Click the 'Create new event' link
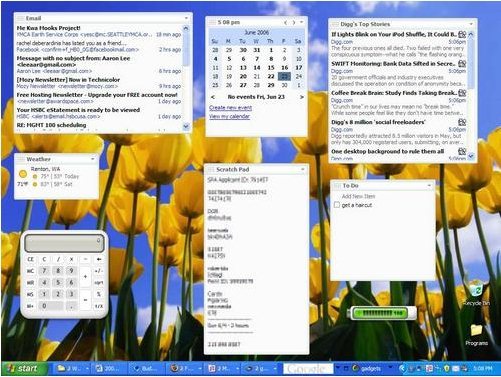This screenshot has width=501, height=377. [x=230, y=108]
